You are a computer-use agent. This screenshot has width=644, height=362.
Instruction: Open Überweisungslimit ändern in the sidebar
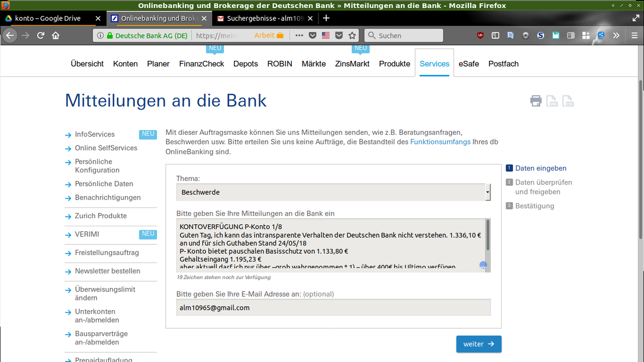tap(105, 294)
